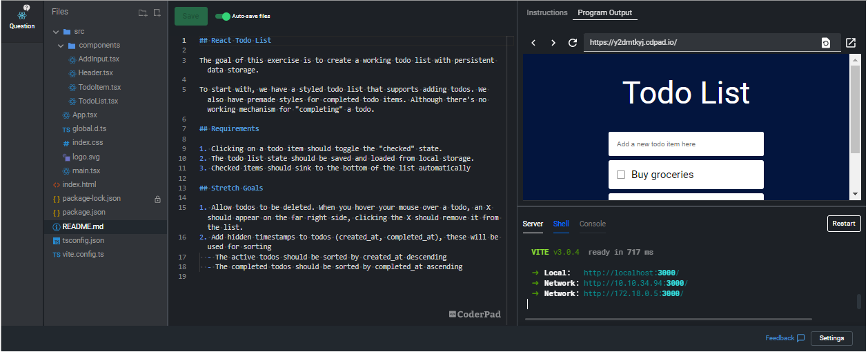
Task: Click the lock icon beside package-lock.json
Action: click(157, 199)
